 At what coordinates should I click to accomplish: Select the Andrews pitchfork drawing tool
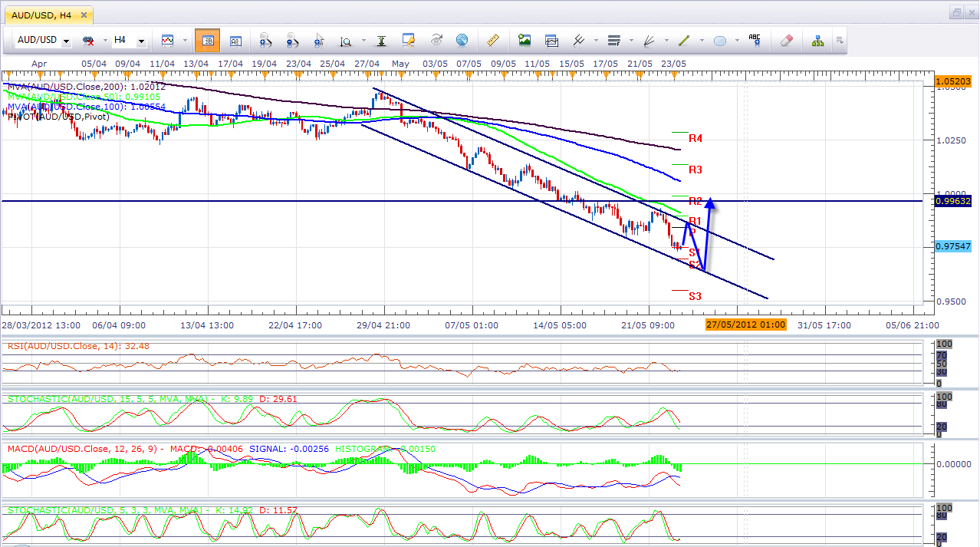point(578,40)
